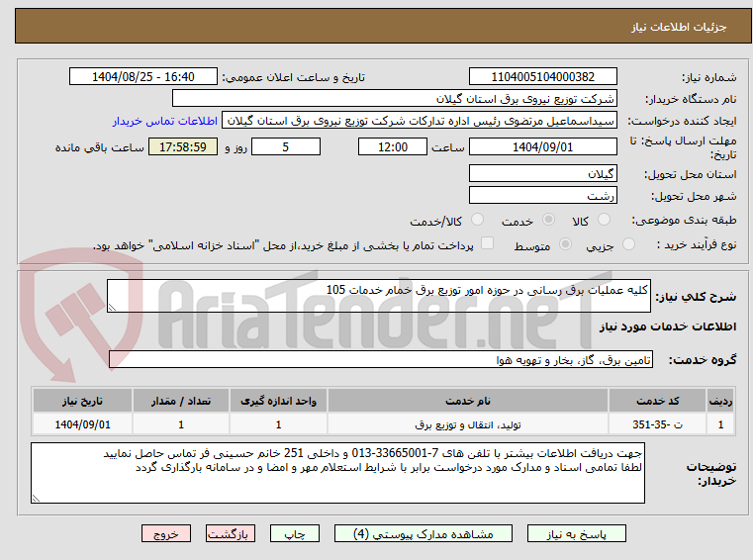The image size is (753, 560).
Task: Open مشاهده مدارک پیوستی (4) button
Action: coord(424,533)
